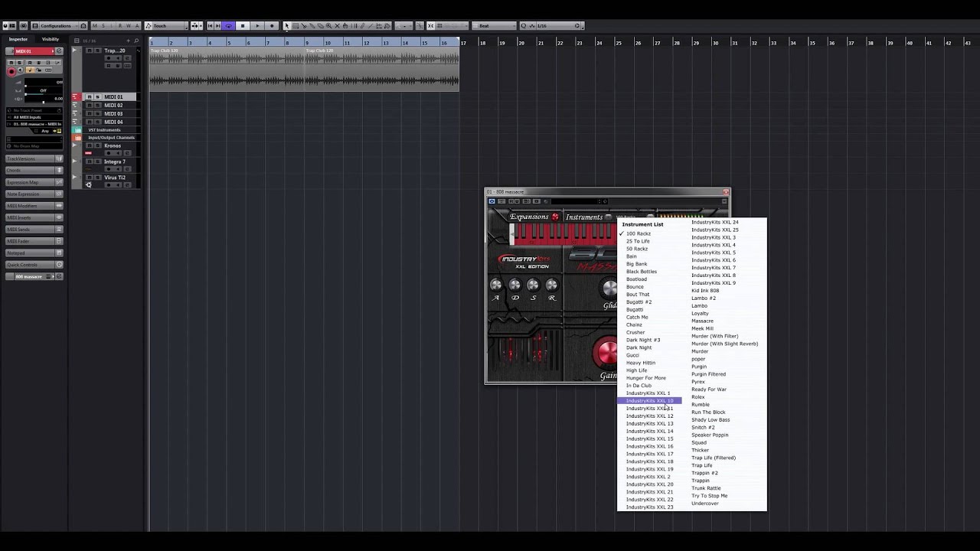
Task: Click the inspector Record Enable red button
Action: [11, 72]
